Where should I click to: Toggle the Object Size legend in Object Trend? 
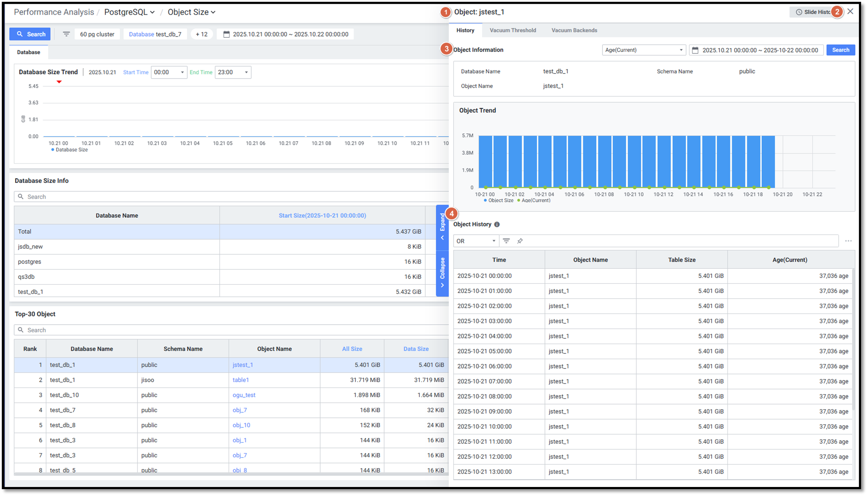[498, 201]
